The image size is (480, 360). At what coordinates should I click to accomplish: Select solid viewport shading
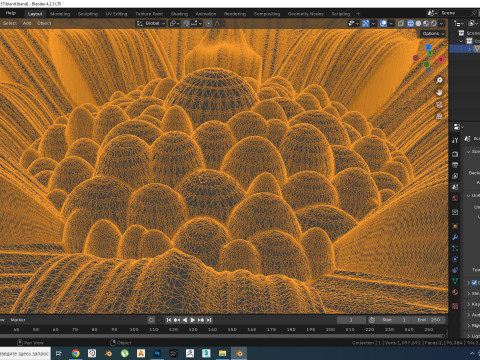[x=418, y=23]
